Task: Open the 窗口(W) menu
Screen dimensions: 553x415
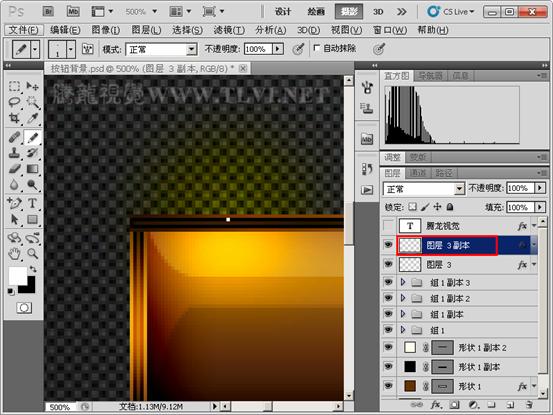Action: [x=390, y=30]
